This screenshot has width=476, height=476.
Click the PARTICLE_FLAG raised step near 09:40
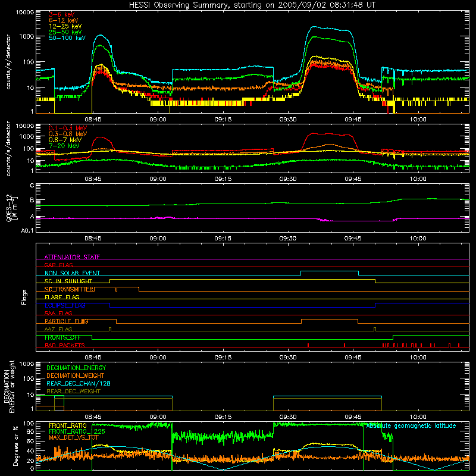click(330, 320)
